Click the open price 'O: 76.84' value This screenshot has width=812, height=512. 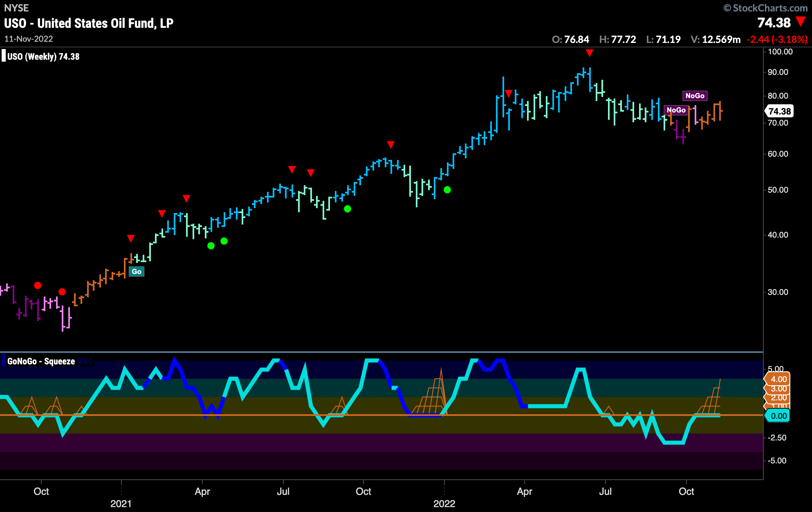click(x=570, y=40)
